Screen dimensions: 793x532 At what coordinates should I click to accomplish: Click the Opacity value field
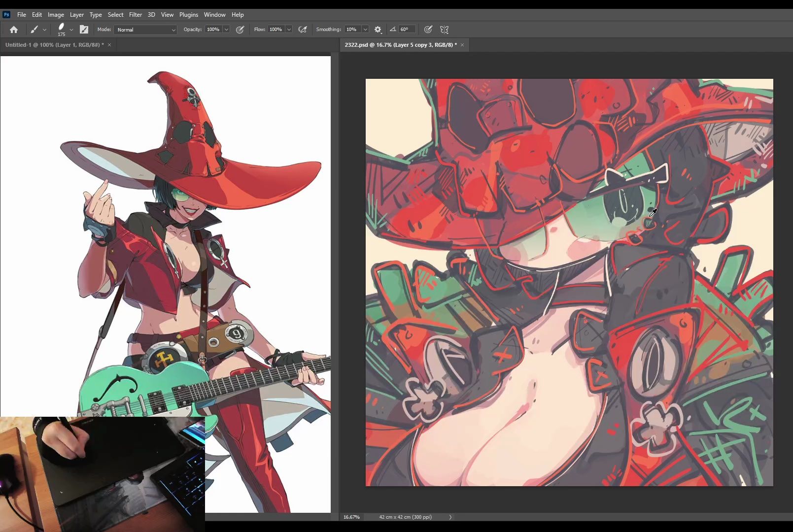click(x=213, y=30)
